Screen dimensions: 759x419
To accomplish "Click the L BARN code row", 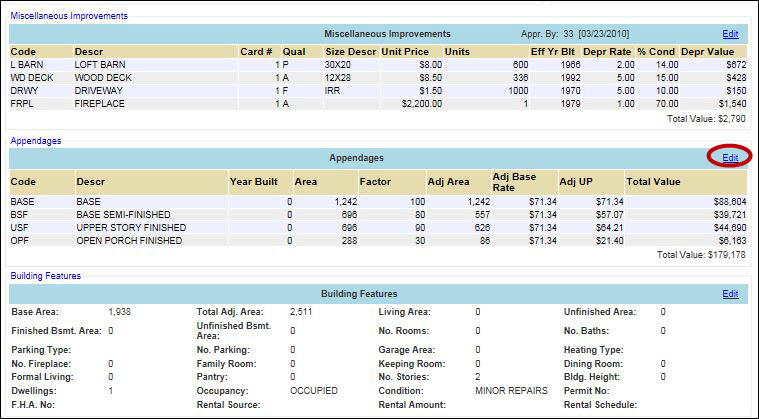I will point(25,64).
